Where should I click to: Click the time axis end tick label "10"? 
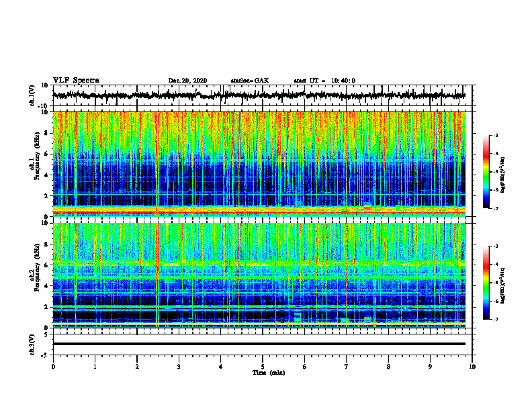[472, 367]
